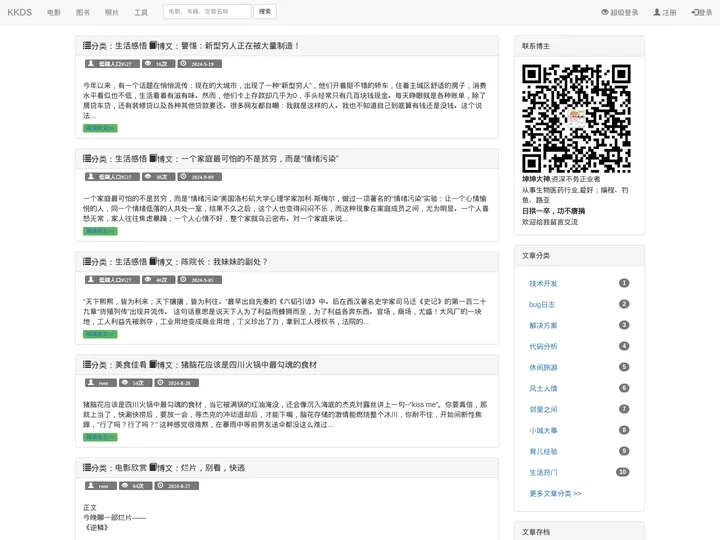Click the author badge on 情绪污染 post
The width and height of the screenshot is (720, 540).
tap(112, 177)
